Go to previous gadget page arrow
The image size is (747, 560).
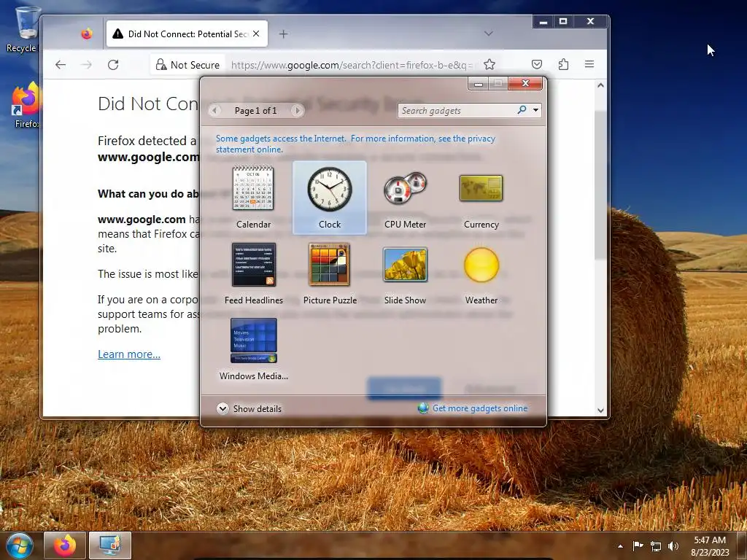215,111
